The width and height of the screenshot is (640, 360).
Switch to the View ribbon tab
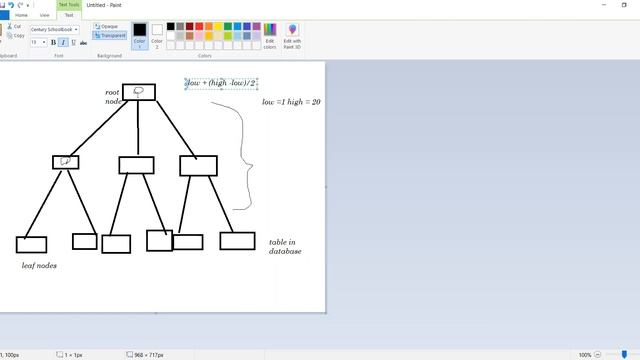pyautogui.click(x=44, y=15)
